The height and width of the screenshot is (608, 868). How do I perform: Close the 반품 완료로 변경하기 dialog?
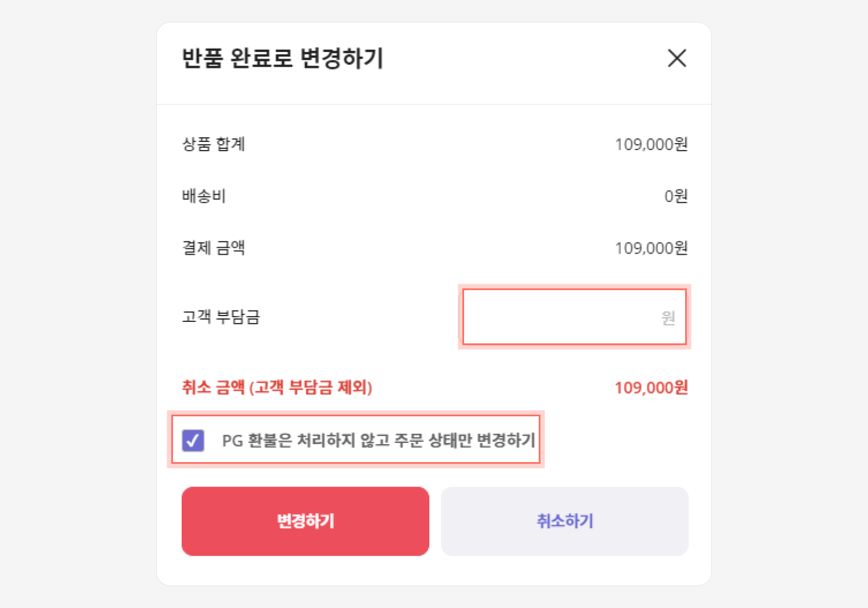(676, 58)
